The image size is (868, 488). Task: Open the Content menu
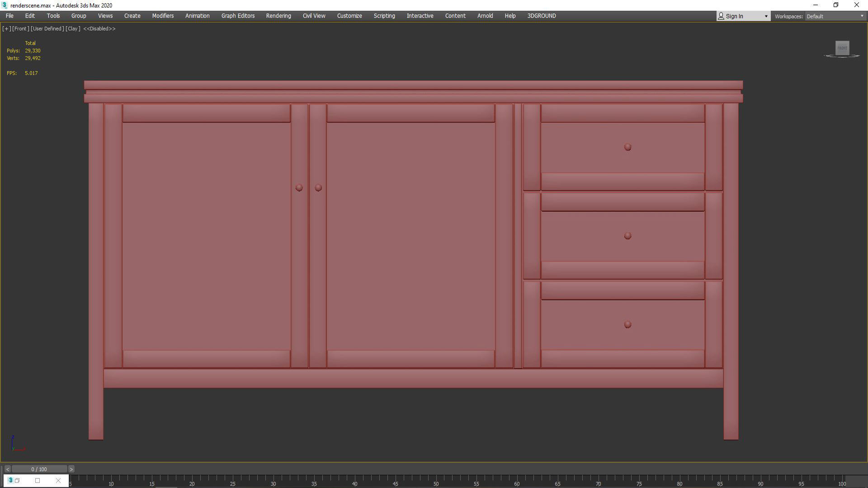coord(455,16)
